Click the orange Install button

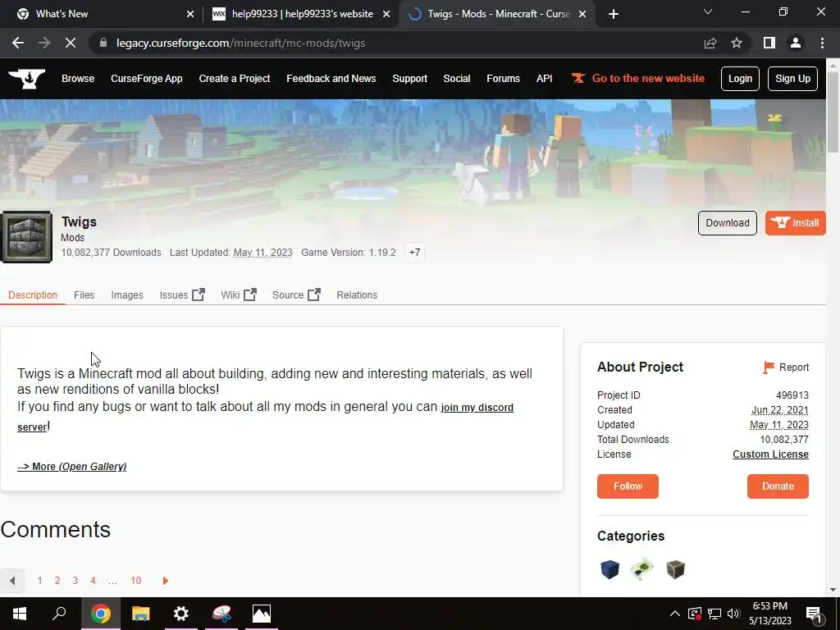tap(795, 223)
